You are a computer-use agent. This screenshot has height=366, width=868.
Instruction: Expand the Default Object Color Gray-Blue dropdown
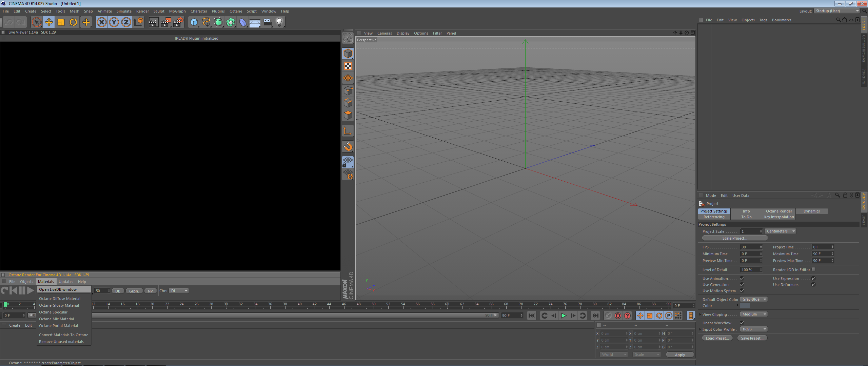(753, 300)
